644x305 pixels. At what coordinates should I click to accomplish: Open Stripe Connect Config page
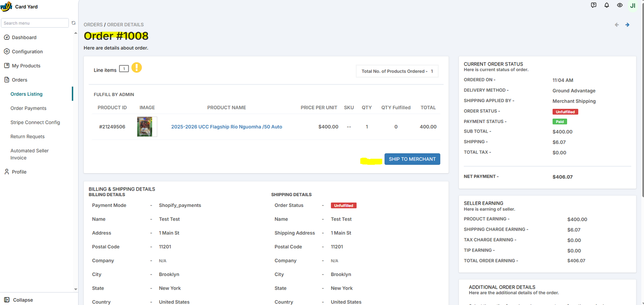pos(35,123)
